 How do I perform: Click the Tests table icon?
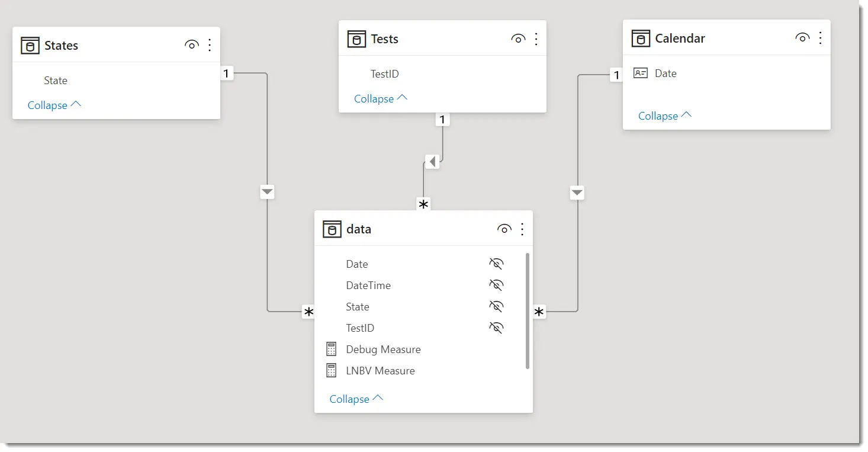click(356, 39)
